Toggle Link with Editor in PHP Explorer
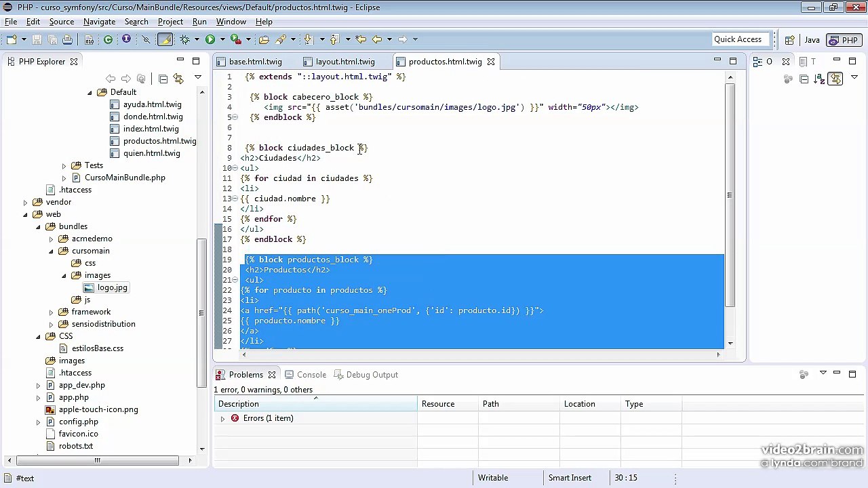The width and height of the screenshot is (868, 488). 178,79
